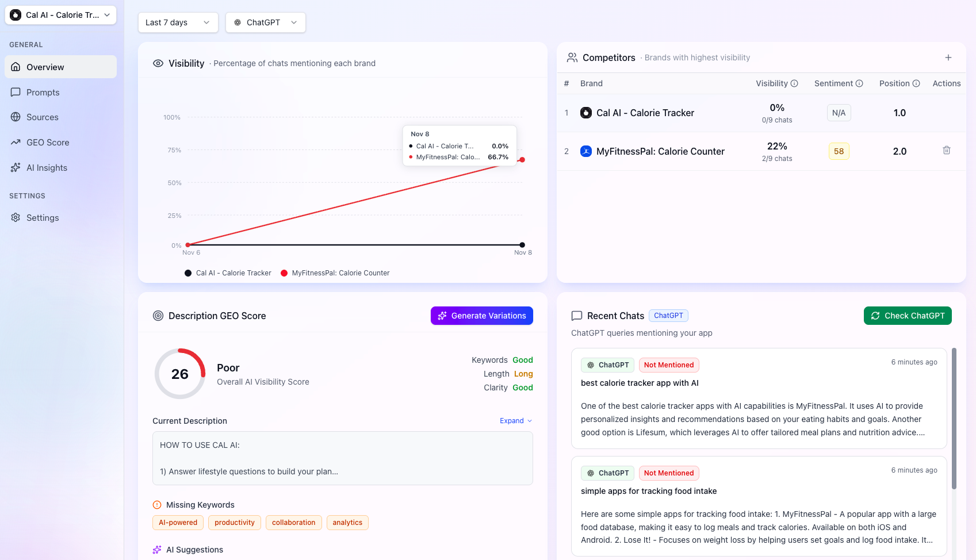
Task: Click the Generate Variations button
Action: (x=481, y=315)
